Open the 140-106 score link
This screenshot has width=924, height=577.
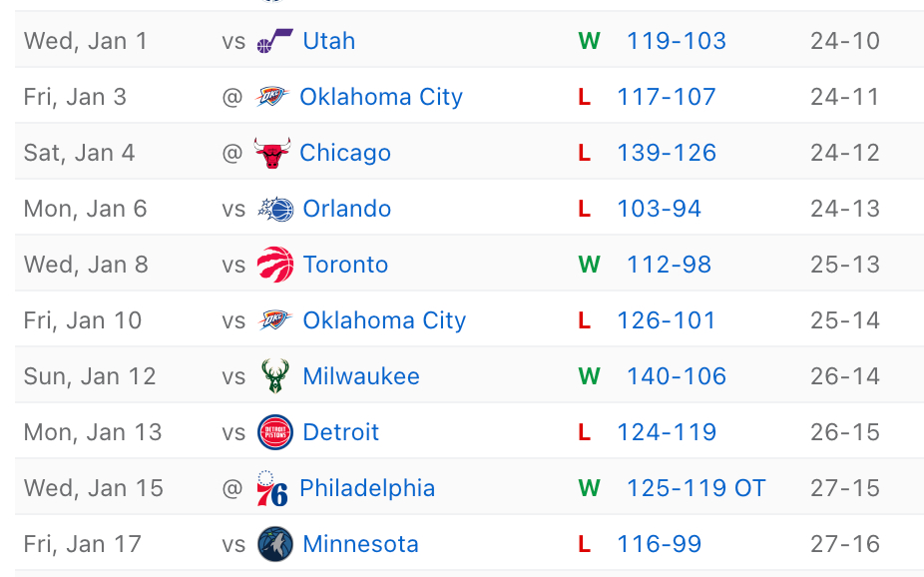[676, 376]
